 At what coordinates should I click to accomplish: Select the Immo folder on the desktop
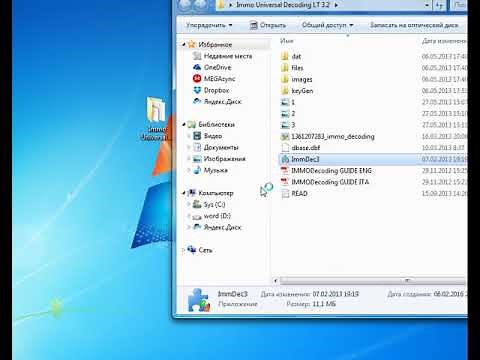156,118
